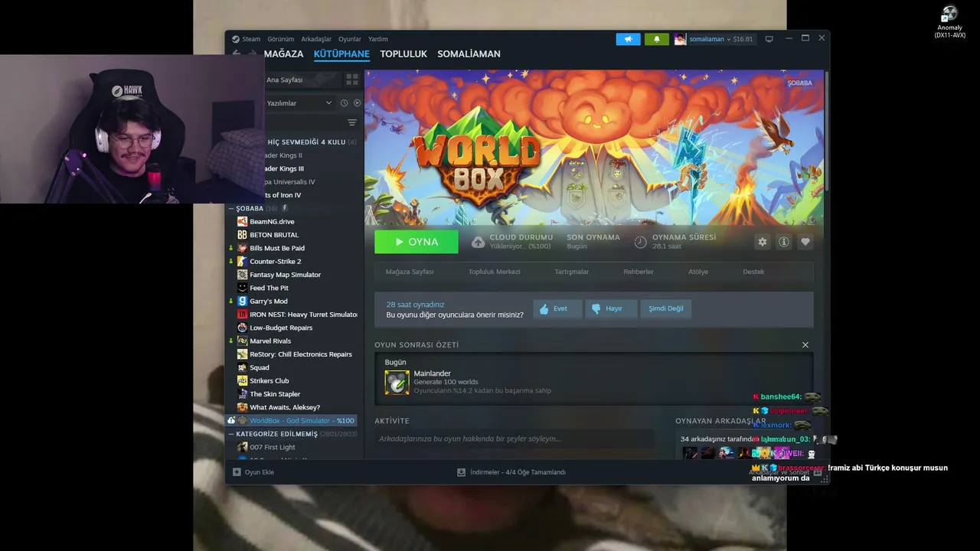980x551 pixels.
Task: Open the Yardım menu
Action: tap(378, 39)
